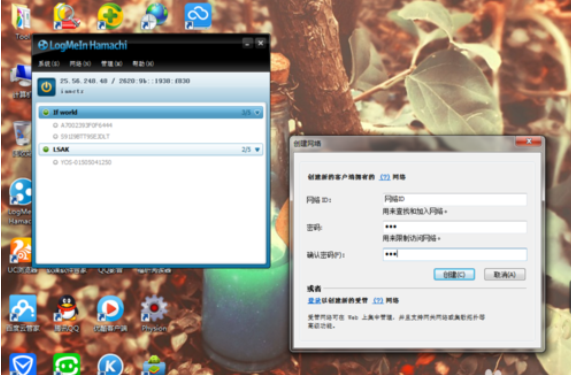
Task: Select the If world network row
Action: point(151,112)
